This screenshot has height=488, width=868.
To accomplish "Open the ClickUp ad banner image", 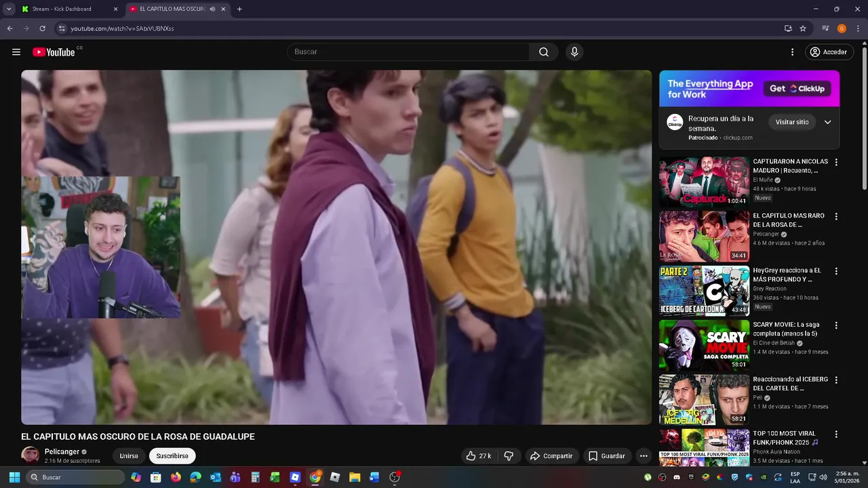I will pyautogui.click(x=749, y=89).
